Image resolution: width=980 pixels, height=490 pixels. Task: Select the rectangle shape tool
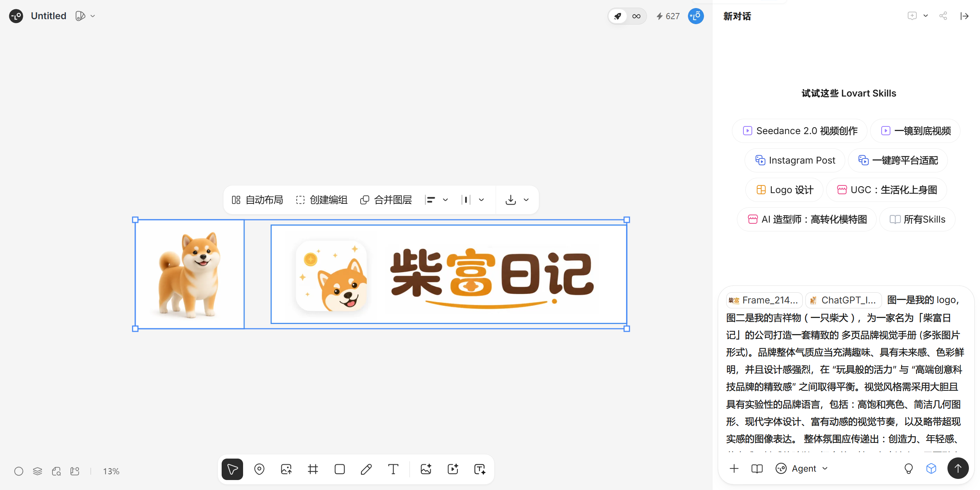[x=340, y=469]
